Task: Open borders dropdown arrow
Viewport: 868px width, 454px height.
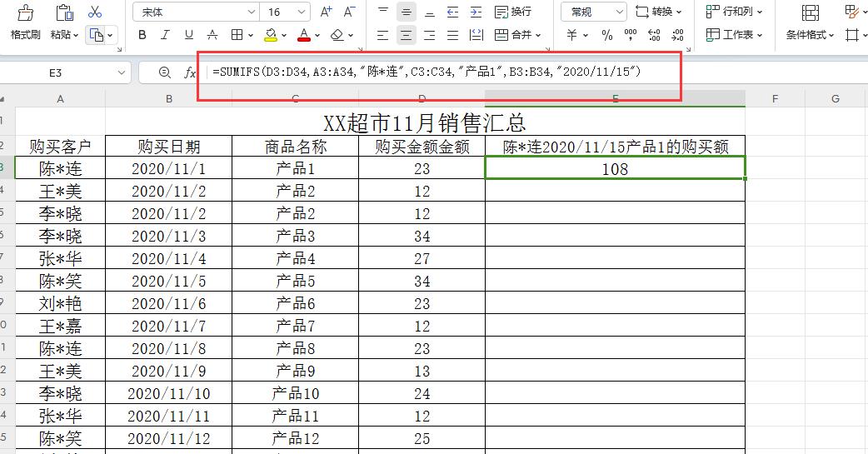Action: (x=251, y=36)
